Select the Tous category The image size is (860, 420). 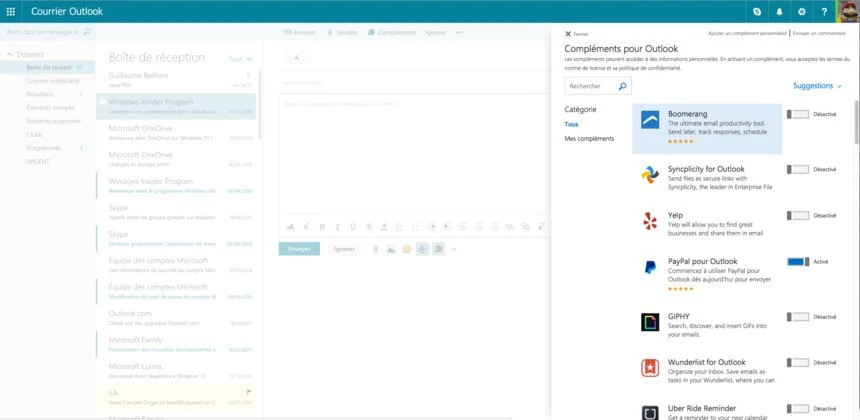pyautogui.click(x=571, y=124)
